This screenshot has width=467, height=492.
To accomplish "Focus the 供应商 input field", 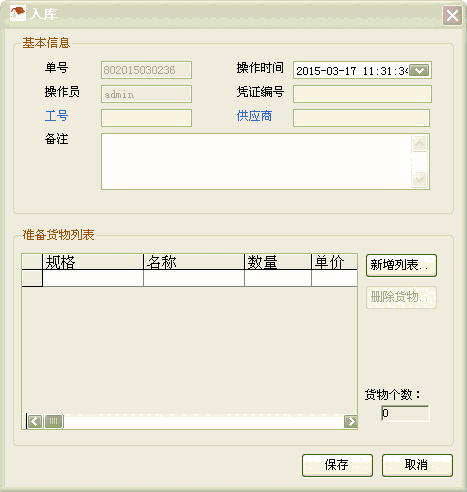I will click(361, 118).
